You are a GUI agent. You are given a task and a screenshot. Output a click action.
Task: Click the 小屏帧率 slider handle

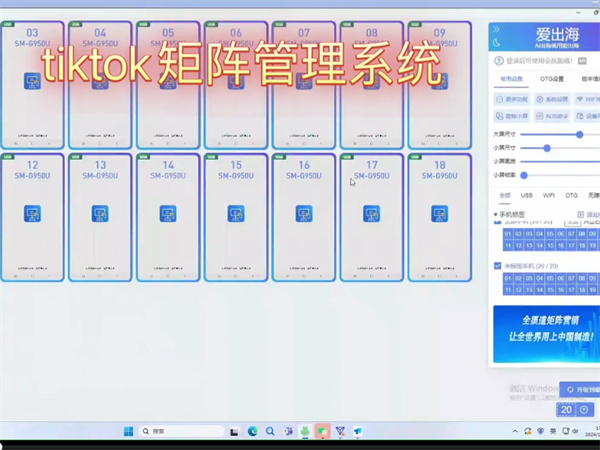tap(524, 175)
